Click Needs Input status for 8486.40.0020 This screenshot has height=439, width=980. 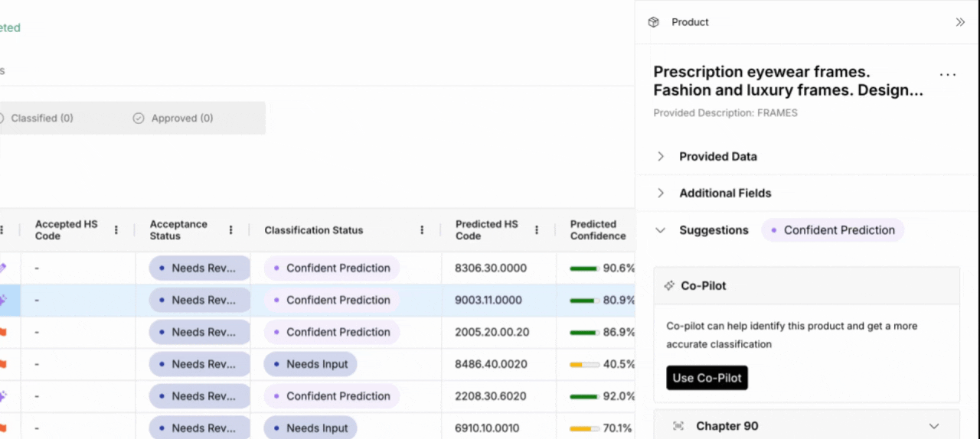[310, 364]
